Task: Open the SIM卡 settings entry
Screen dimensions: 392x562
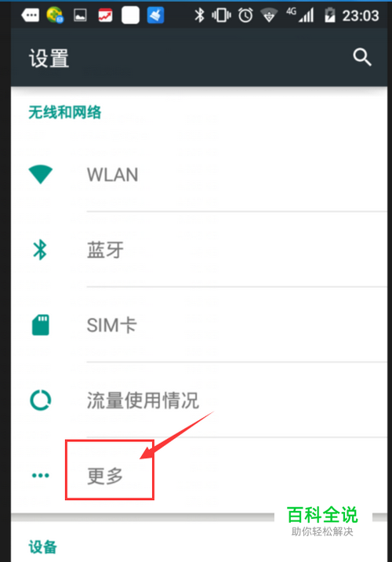Action: [199, 325]
